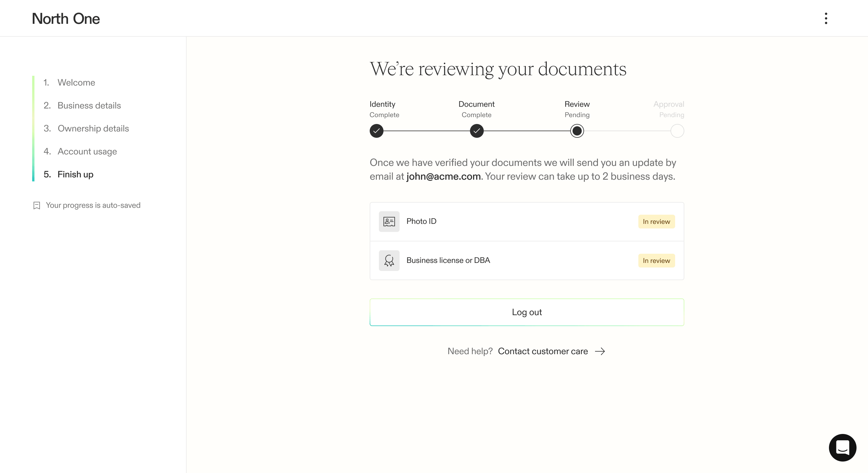Click 'Your progress is auto-saved' text
Screen dimensions: 868x473
coord(93,205)
